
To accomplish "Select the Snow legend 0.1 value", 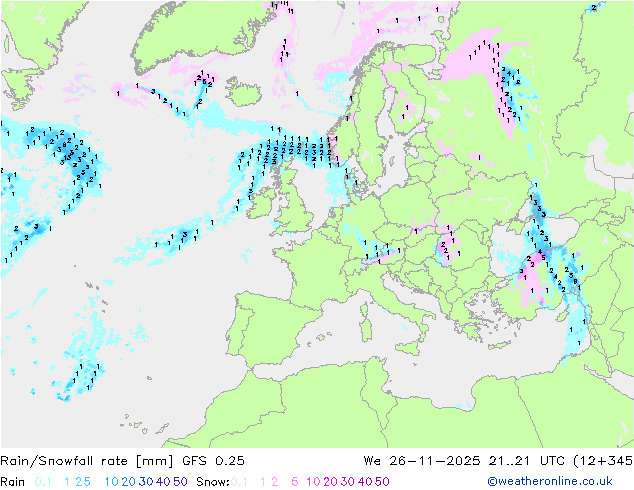I will pyautogui.click(x=239, y=482).
